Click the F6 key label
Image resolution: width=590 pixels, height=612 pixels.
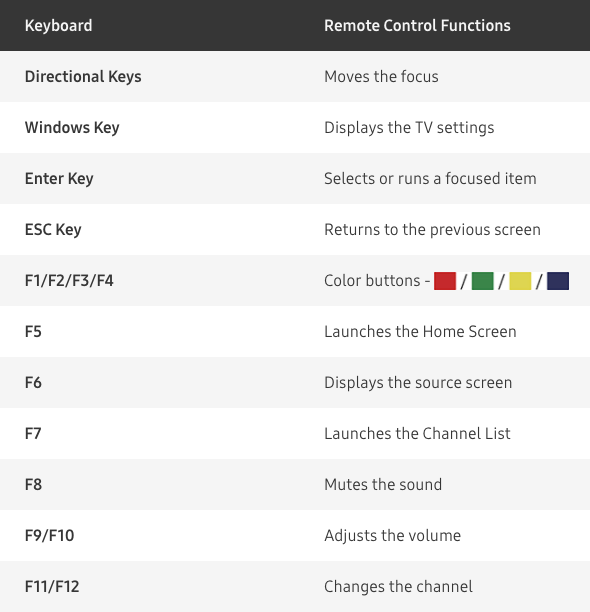click(x=33, y=383)
